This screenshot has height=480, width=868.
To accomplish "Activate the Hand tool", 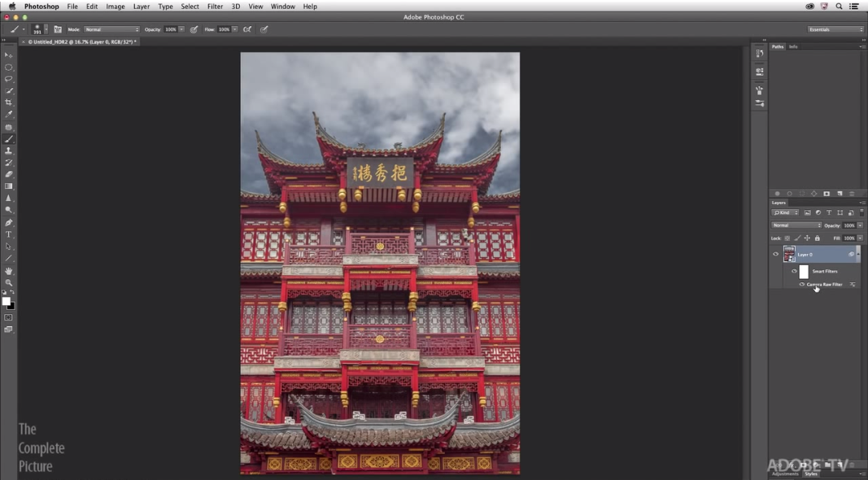I will pyautogui.click(x=9, y=271).
